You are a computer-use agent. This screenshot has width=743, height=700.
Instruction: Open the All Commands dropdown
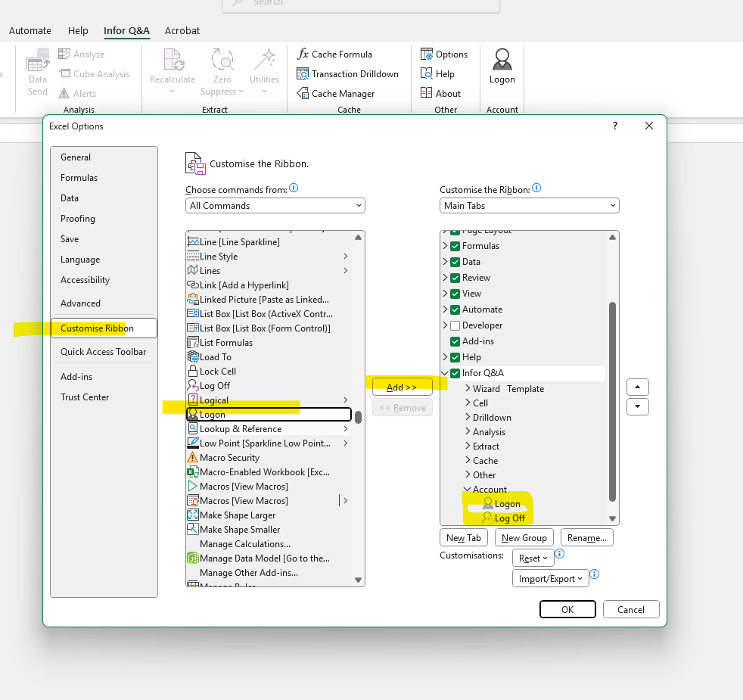[275, 206]
